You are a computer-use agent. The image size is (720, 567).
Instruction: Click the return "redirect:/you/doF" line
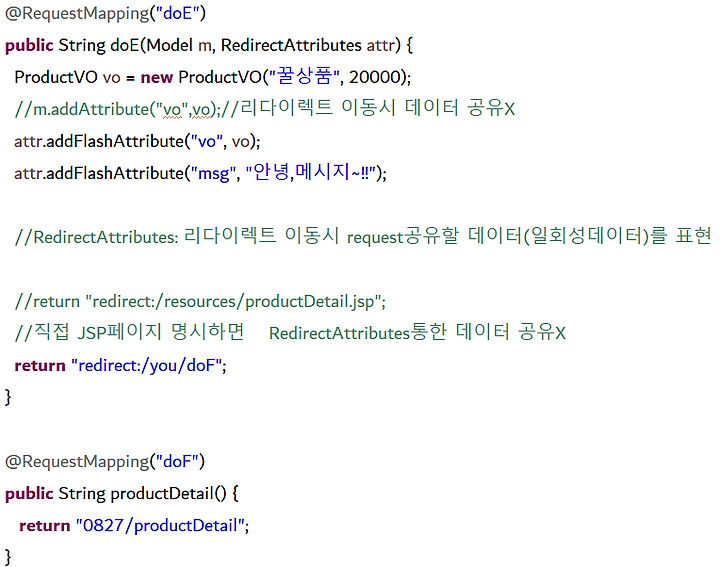(x=120, y=365)
